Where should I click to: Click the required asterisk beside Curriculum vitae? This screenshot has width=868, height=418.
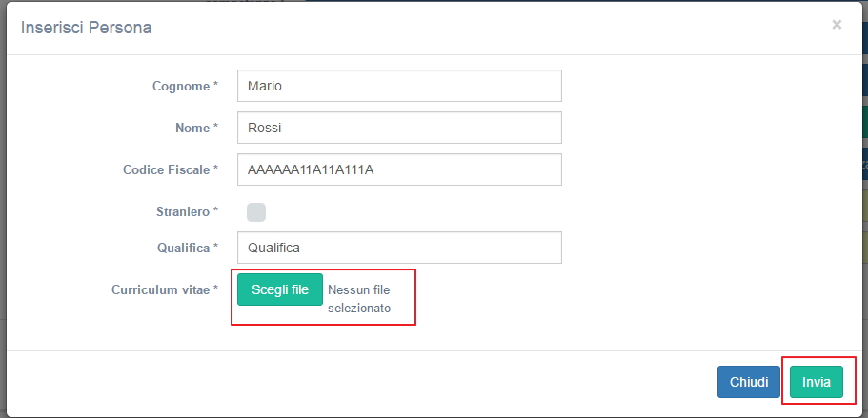tap(215, 289)
